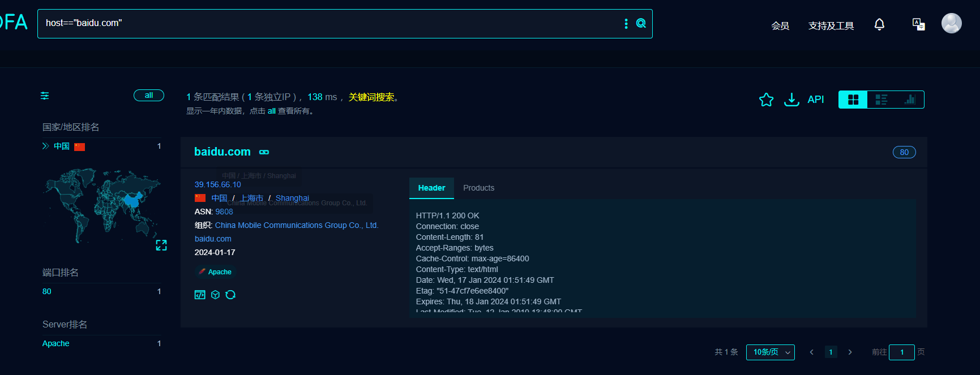Click the 上海市 province link

click(252, 198)
